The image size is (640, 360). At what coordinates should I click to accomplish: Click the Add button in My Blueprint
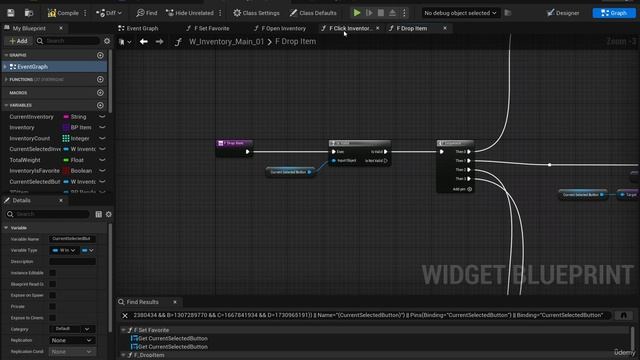(18, 41)
